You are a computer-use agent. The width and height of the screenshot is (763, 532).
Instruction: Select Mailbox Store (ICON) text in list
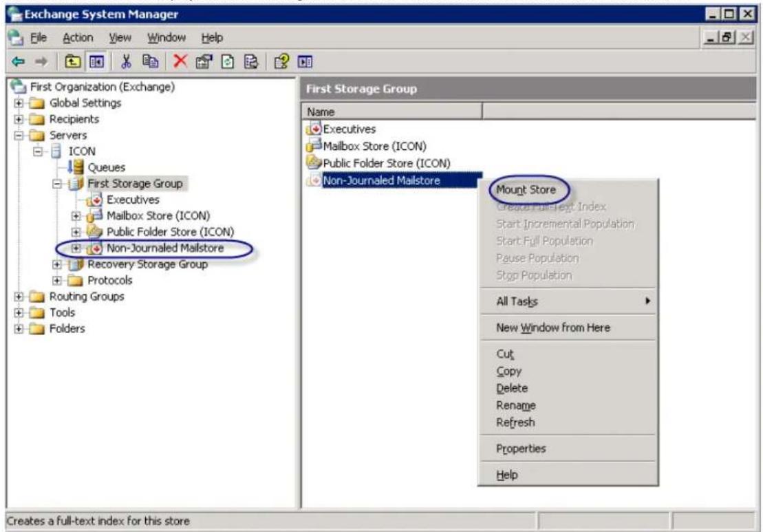pos(375,146)
